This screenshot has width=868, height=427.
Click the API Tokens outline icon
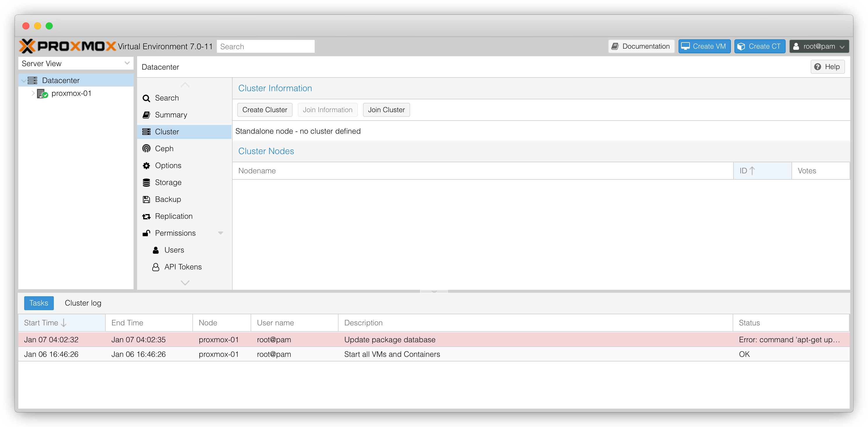[156, 267]
